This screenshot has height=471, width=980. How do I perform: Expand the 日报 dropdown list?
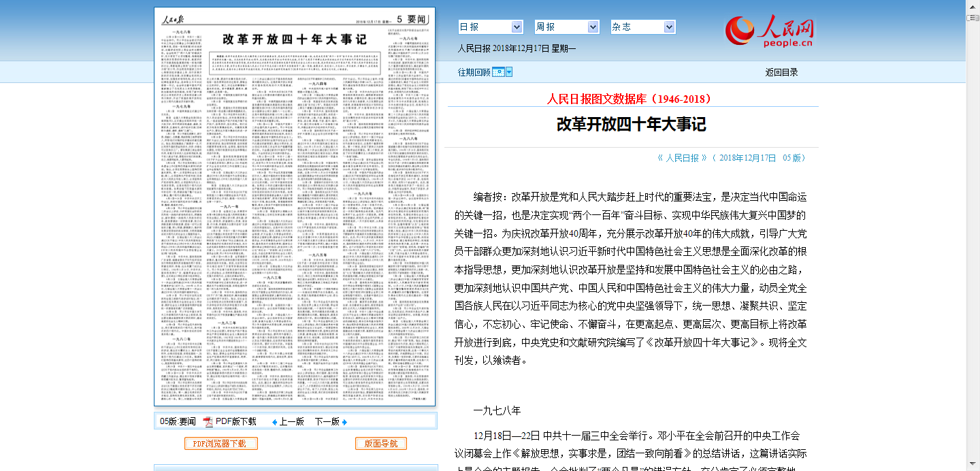(x=516, y=27)
